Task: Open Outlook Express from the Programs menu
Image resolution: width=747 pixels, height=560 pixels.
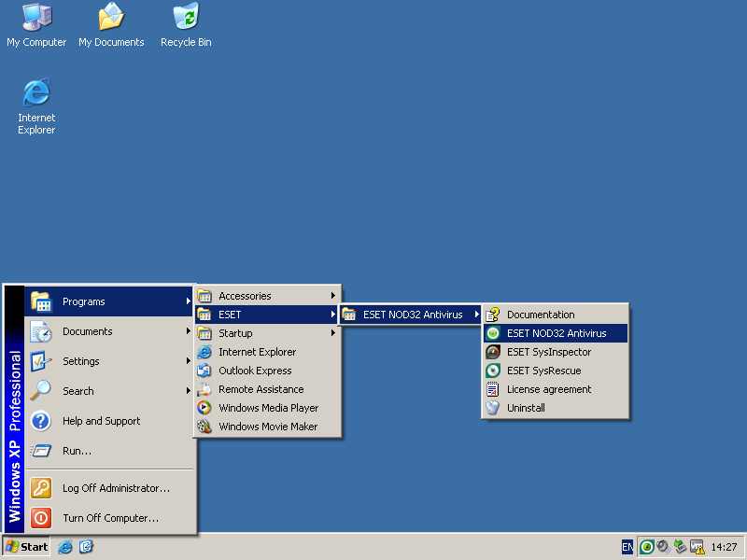Action: coord(268,371)
